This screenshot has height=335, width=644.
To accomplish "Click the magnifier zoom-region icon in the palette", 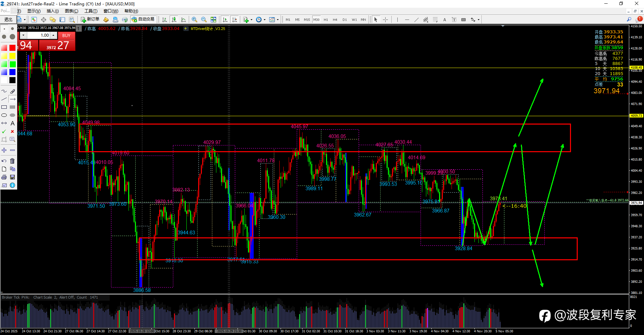I will click(x=12, y=139).
